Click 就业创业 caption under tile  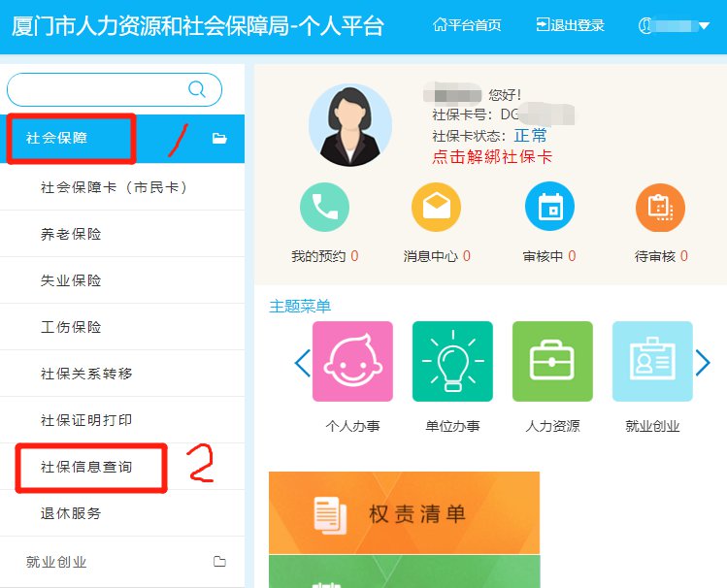(652, 426)
